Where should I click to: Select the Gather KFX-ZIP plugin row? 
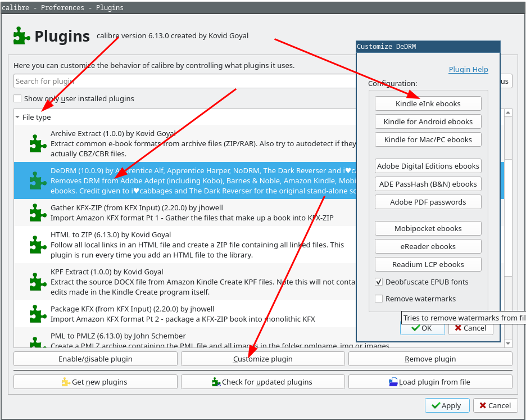pyautogui.click(x=185, y=213)
